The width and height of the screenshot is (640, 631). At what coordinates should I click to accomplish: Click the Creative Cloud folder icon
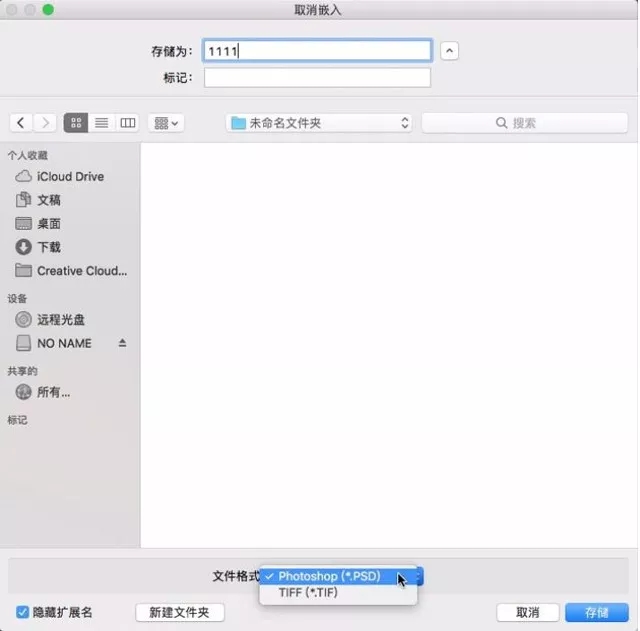coord(23,271)
